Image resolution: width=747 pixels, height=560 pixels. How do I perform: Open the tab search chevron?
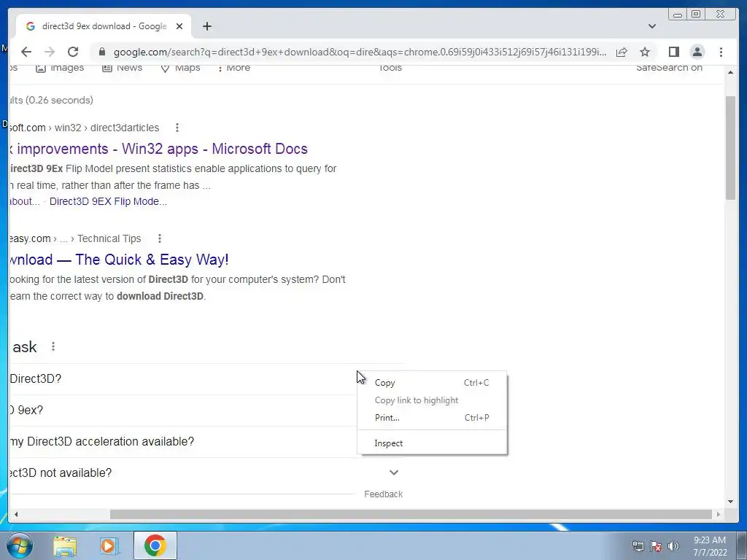coord(652,26)
